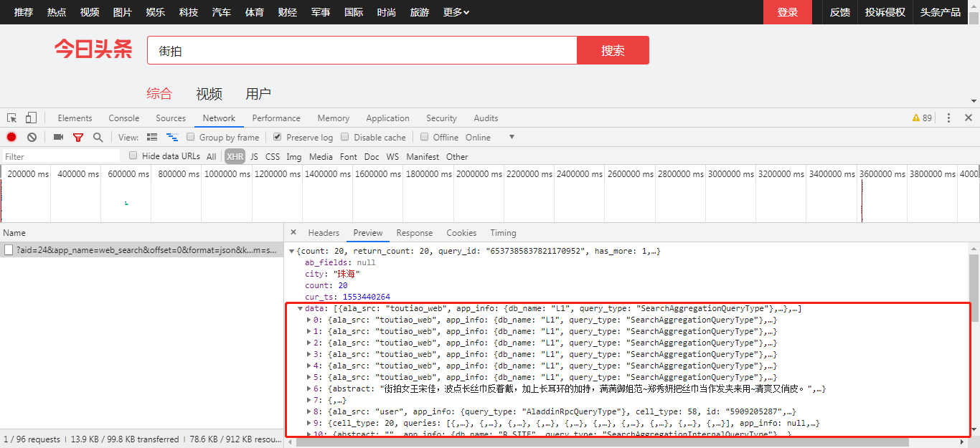The height and width of the screenshot is (448, 980).
Task: Open the 投诉侵权 link
Action: [x=885, y=12]
